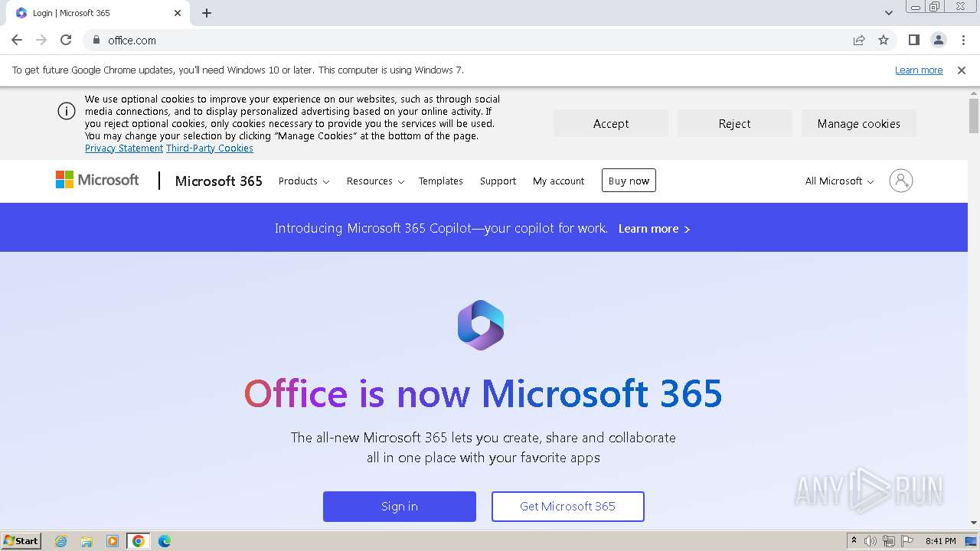The width and height of the screenshot is (980, 551).
Task: Open the Windows Start menu
Action: pyautogui.click(x=21, y=540)
